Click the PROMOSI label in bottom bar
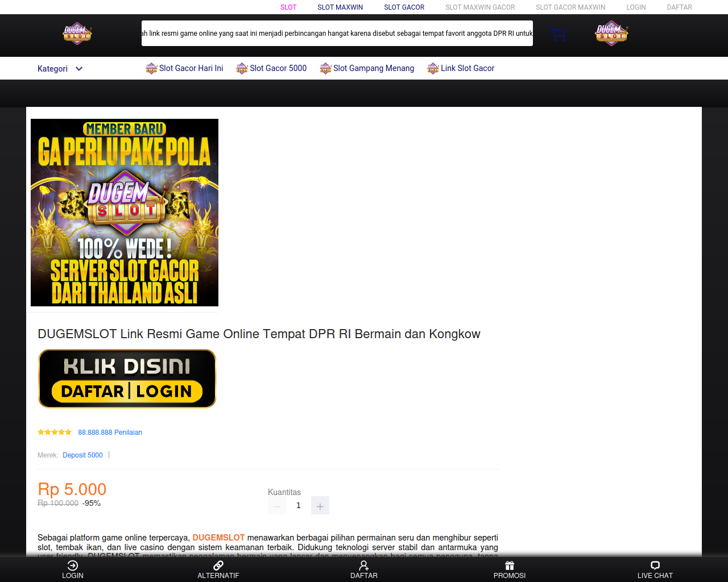 510,576
